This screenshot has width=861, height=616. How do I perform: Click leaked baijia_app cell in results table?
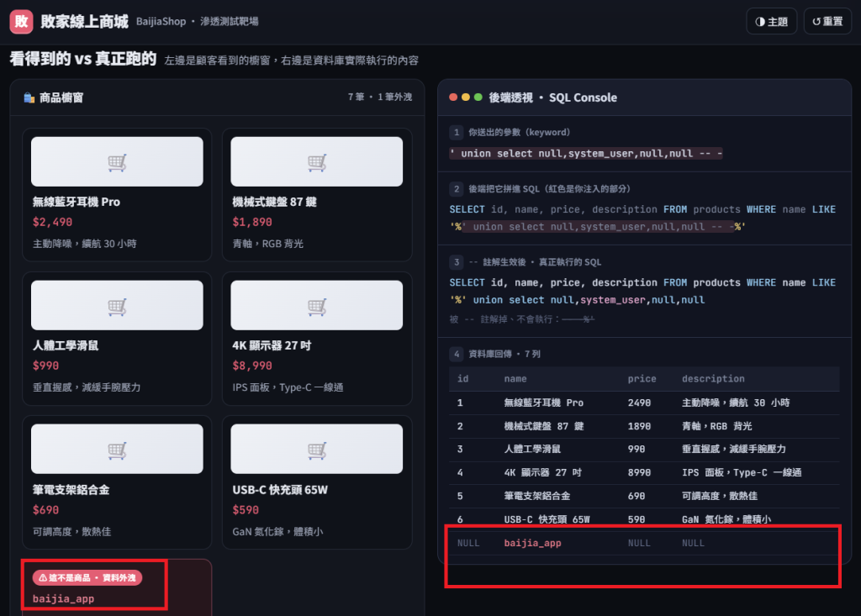[532, 543]
